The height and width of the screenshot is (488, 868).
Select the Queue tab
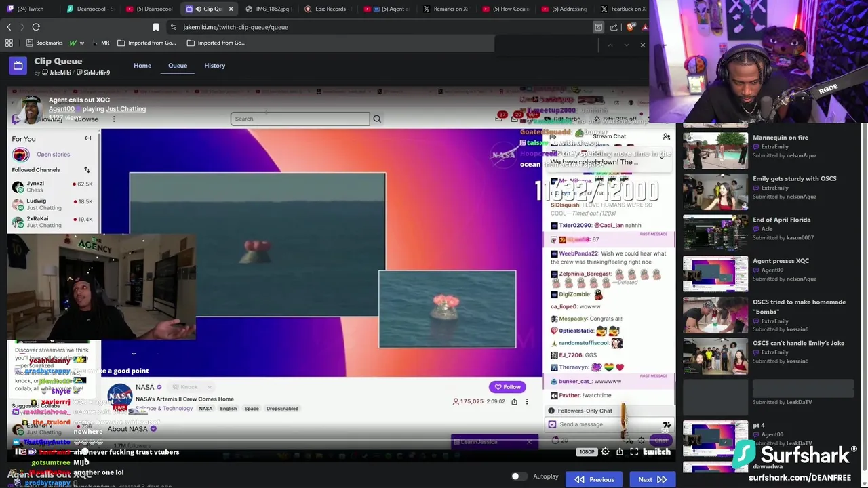point(178,66)
